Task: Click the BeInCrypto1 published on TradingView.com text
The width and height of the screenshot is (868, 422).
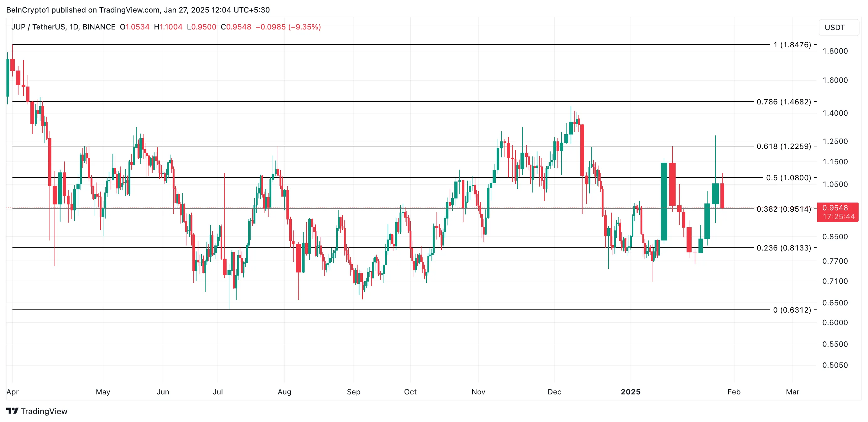Action: tap(138, 10)
